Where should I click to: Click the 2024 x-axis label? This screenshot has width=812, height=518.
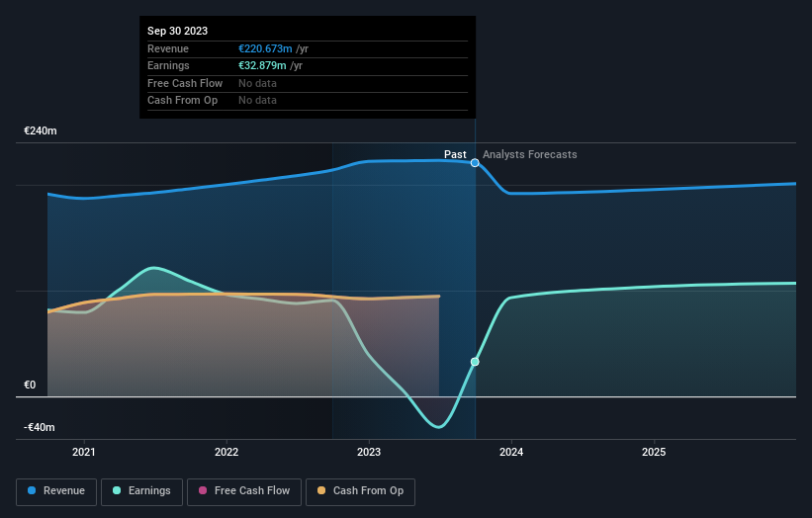tap(511, 453)
